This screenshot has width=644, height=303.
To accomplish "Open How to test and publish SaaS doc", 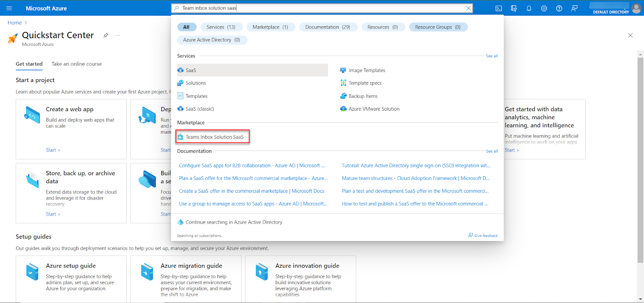I will coord(415,204).
